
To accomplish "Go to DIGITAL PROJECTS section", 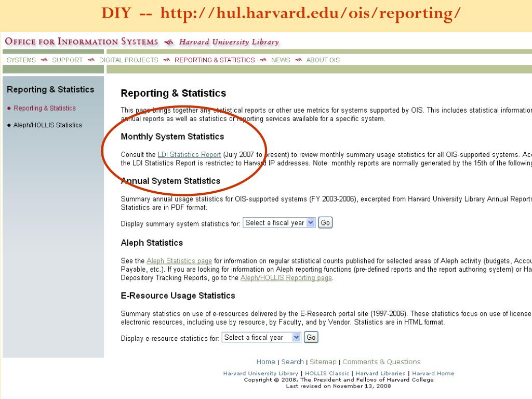I will 129,60.
